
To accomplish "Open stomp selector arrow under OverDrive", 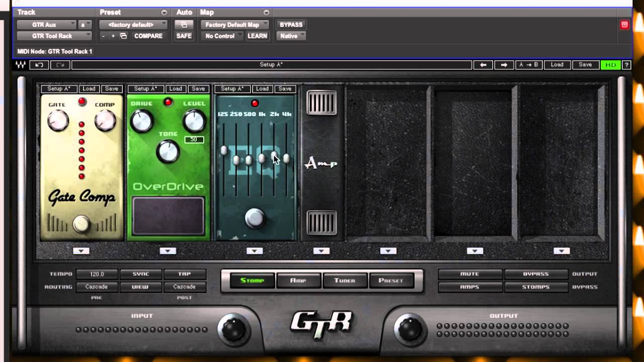I will click(x=168, y=251).
